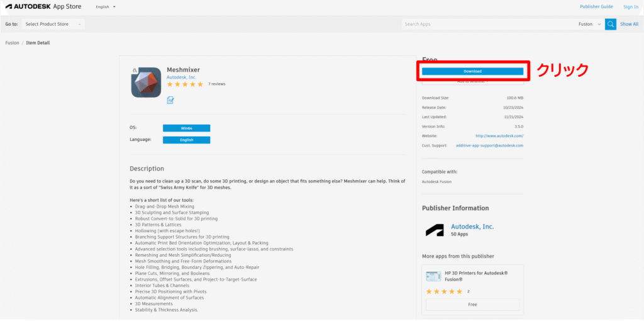Screen dimensions: 644x321
Task: Click the HP 3D Printers app thumbnail
Action: pyautogui.click(x=433, y=276)
